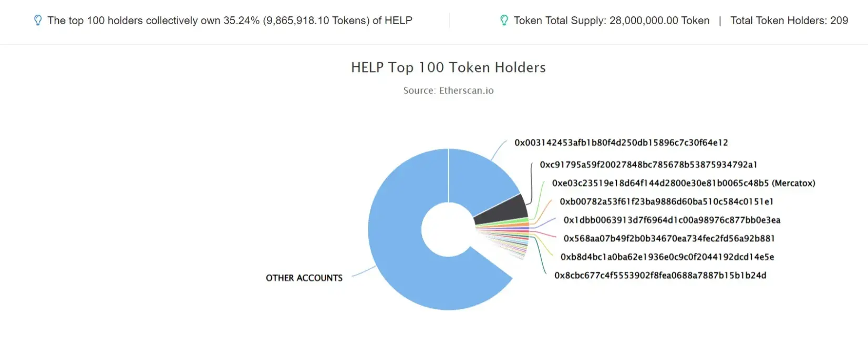This screenshot has width=868, height=354.
Task: Click address label 0x568aa07b49f2b0b34670ea734fec2fd56a92b881
Action: click(669, 238)
